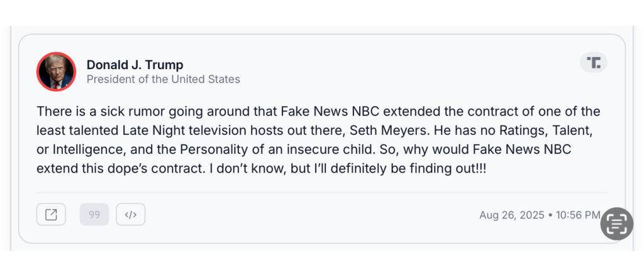This screenshot has width=644, height=280.
Task: Open the Donald J. Trump profile name
Action: coord(135,65)
